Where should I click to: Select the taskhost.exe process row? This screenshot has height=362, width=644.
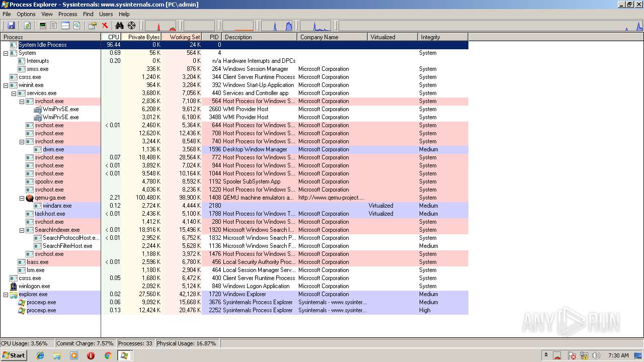[x=234, y=214]
